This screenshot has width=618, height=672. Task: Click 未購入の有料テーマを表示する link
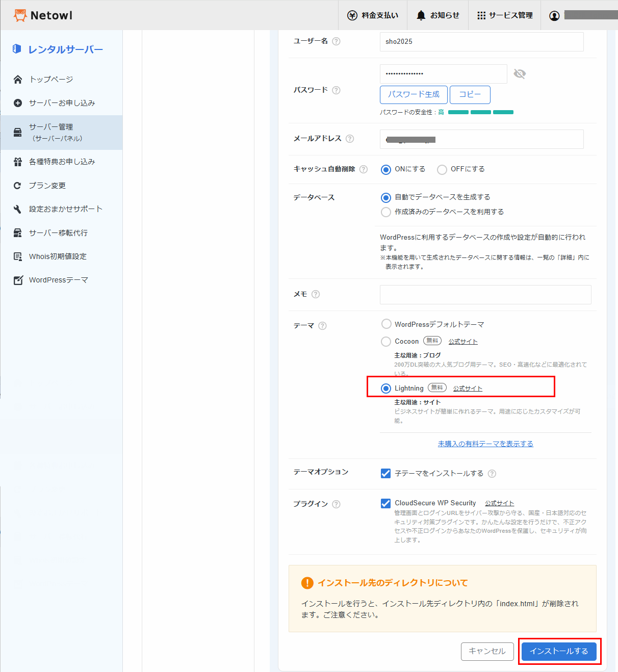click(x=485, y=444)
